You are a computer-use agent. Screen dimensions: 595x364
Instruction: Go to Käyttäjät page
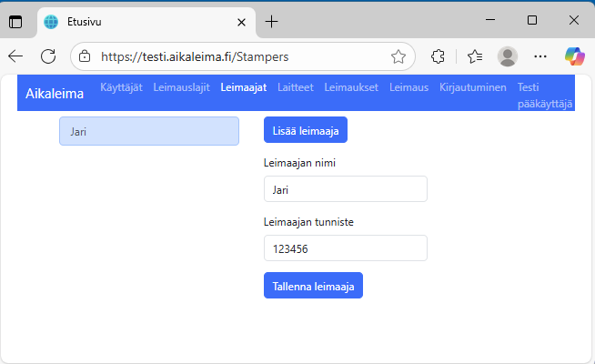(121, 87)
